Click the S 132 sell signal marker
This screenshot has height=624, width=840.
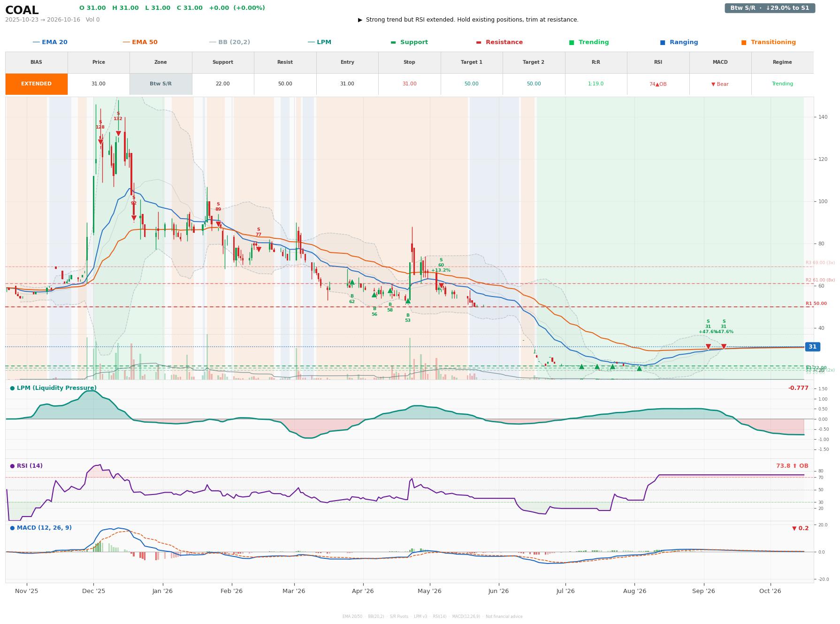point(118,134)
